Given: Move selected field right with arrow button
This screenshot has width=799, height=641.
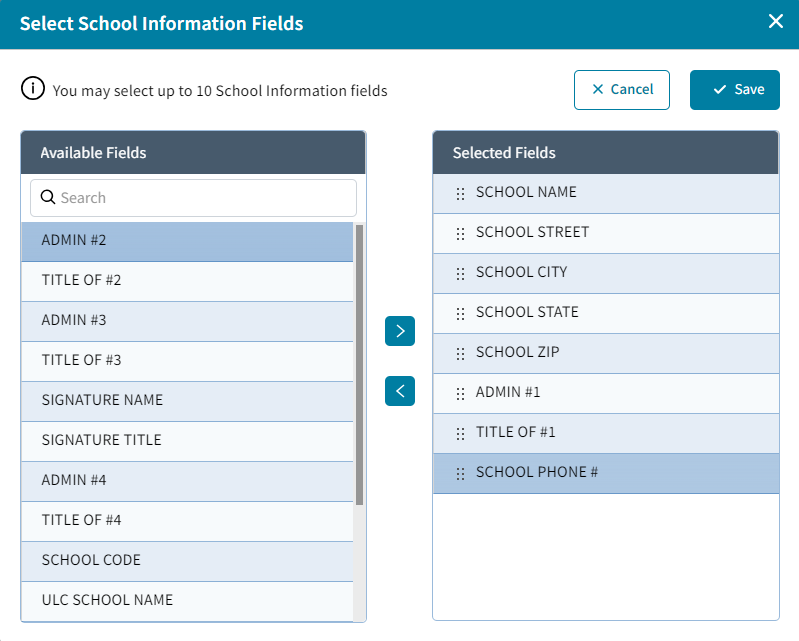Looking at the screenshot, I should click(400, 331).
